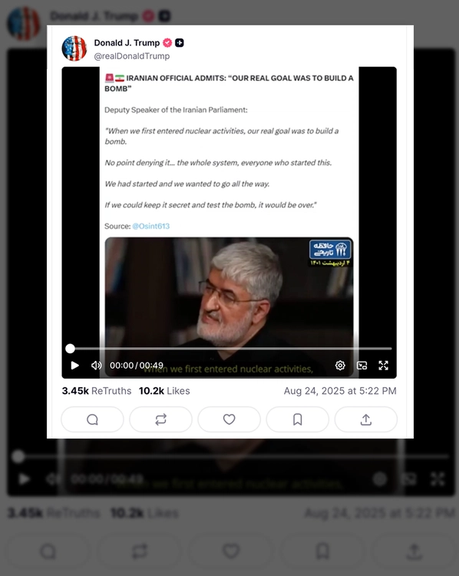Play the embedded video
The width and height of the screenshot is (459, 576).
pos(75,366)
